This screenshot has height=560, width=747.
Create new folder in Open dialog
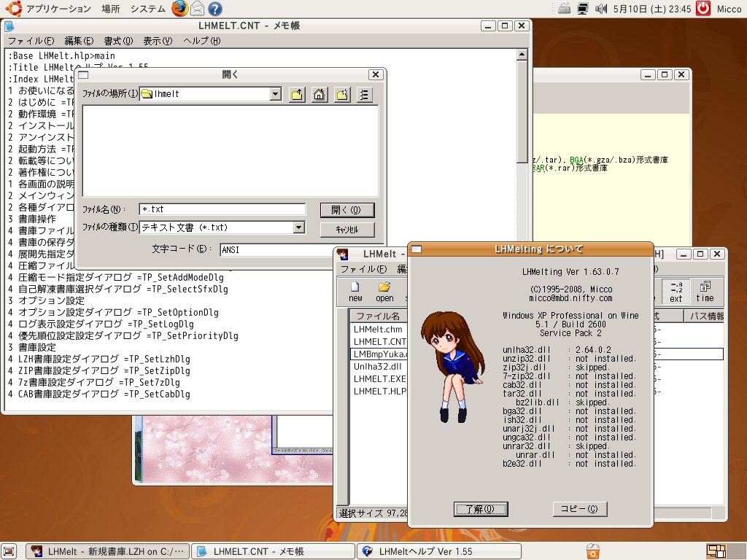(342, 94)
